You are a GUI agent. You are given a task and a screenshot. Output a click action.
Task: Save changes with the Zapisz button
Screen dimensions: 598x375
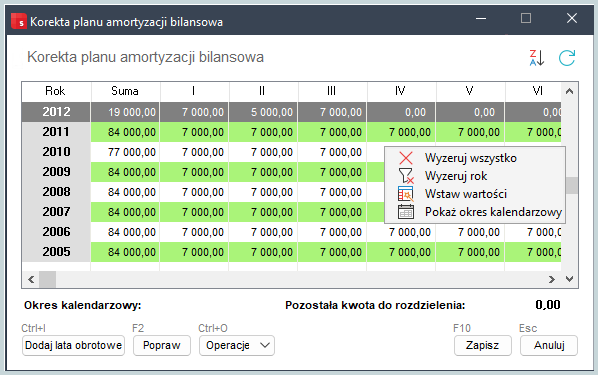click(x=482, y=346)
